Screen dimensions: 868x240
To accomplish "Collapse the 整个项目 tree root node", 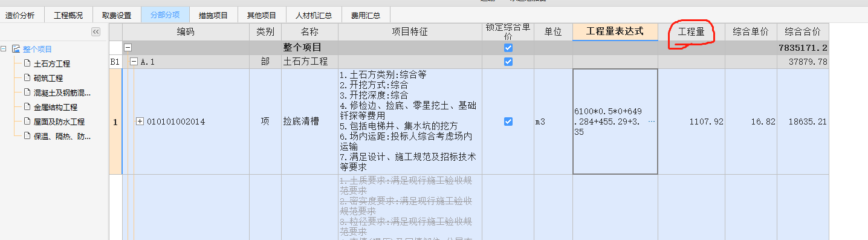I will point(4,49).
